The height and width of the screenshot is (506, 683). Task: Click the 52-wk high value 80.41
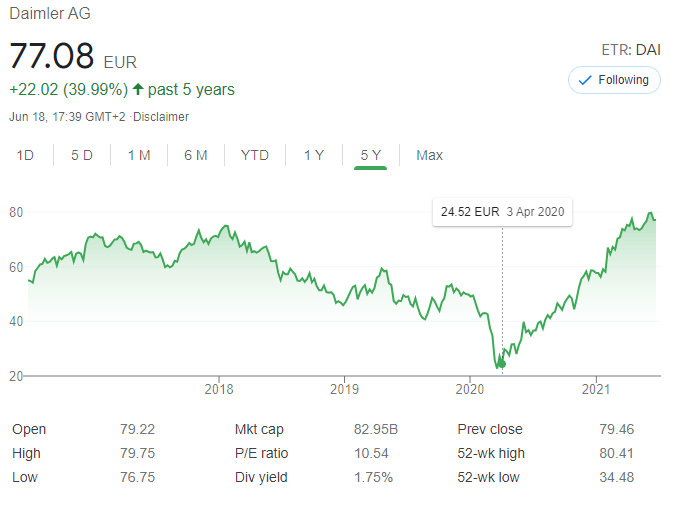coord(616,453)
